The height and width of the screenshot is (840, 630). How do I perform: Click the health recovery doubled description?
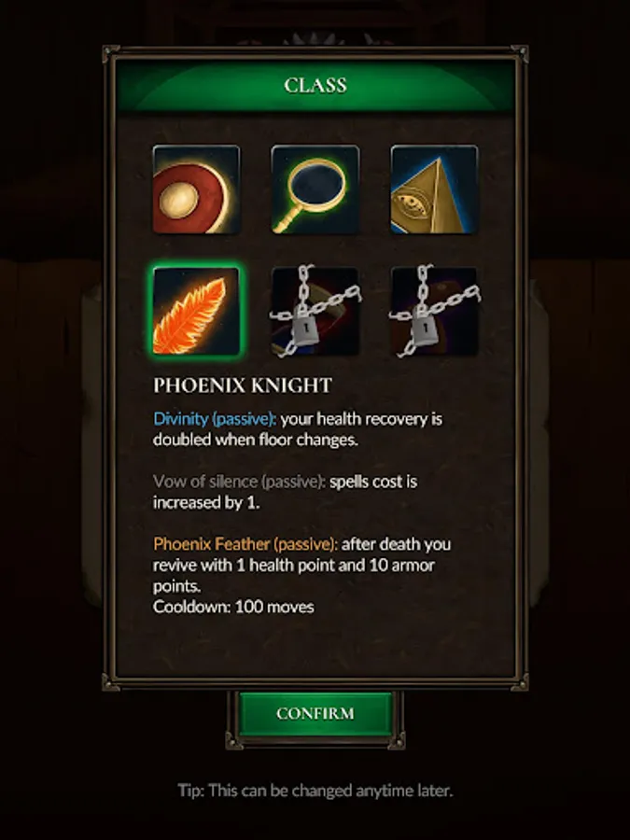click(298, 429)
